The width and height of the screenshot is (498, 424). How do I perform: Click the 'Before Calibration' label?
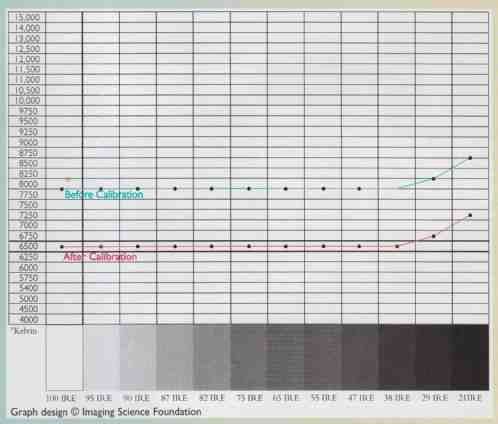click(104, 194)
